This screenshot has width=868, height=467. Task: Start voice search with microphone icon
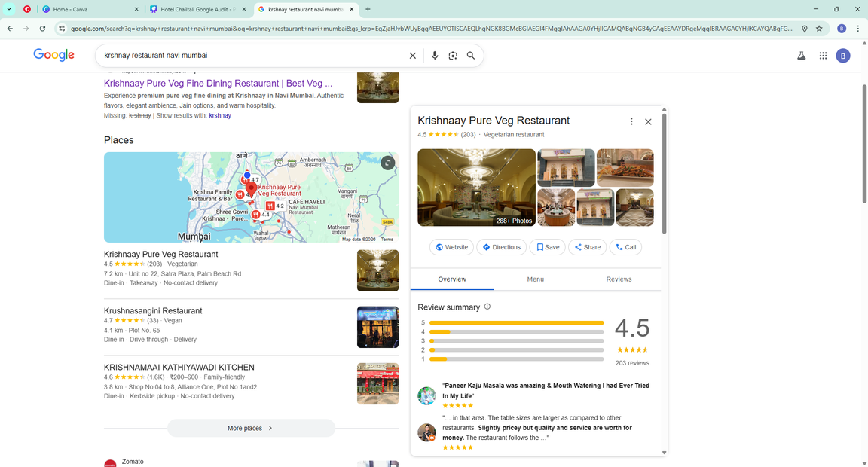coord(435,55)
